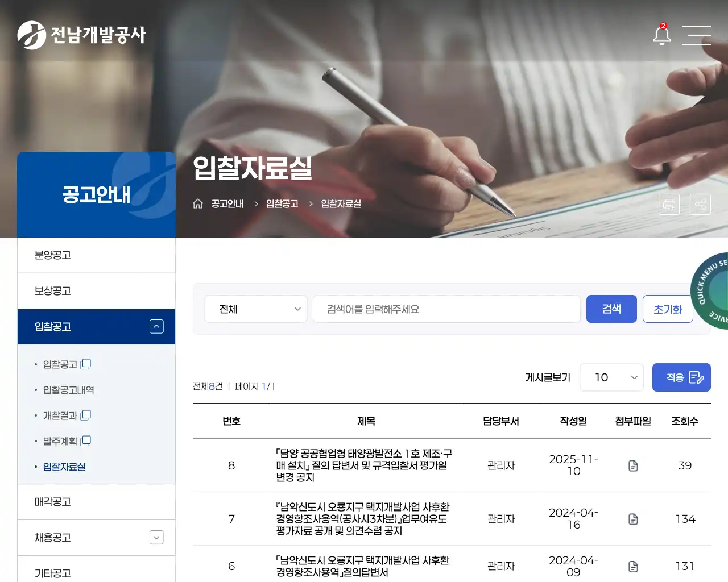Open 분양공고 in the sidebar

point(96,255)
